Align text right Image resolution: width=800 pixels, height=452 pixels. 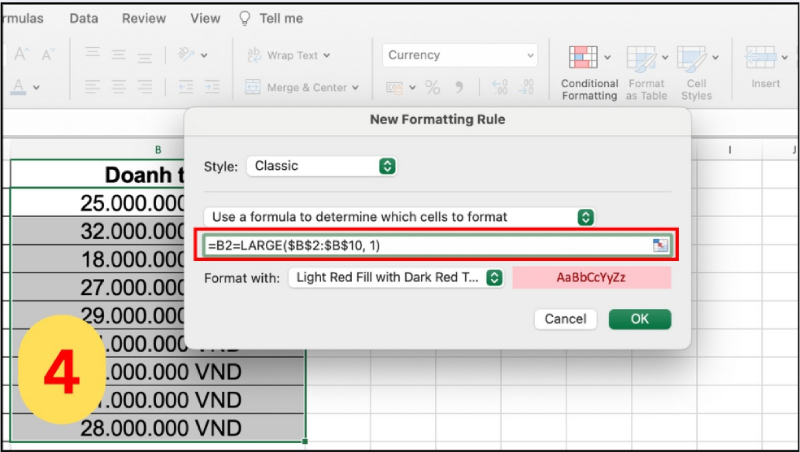click(x=144, y=87)
